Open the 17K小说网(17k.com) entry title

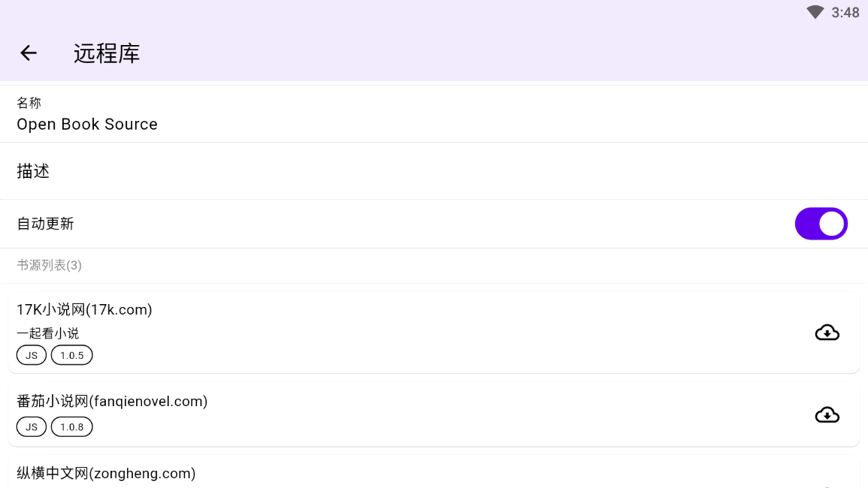coord(84,309)
